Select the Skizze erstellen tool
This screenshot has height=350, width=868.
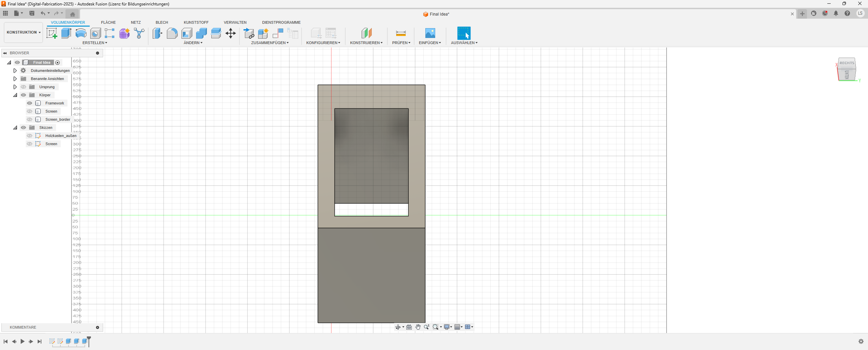click(52, 33)
